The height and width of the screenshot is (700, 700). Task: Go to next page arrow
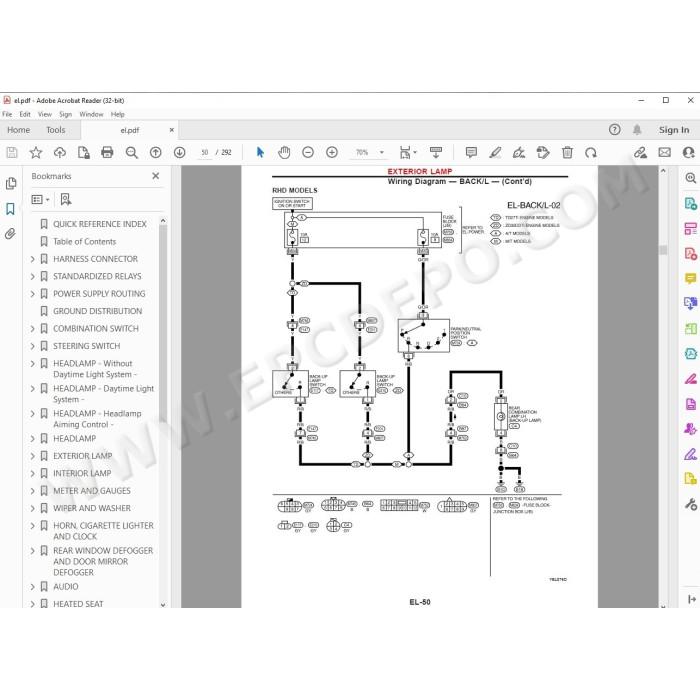(179, 153)
